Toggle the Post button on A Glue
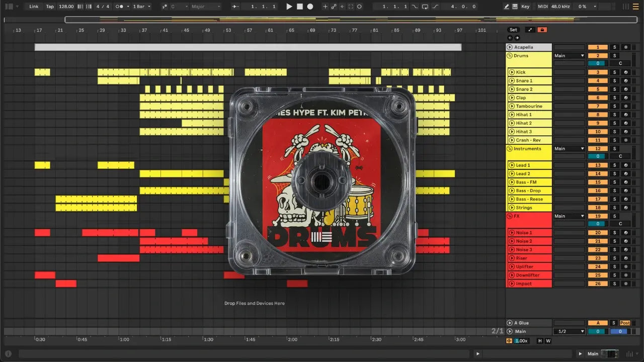The width and height of the screenshot is (644, 362). click(x=625, y=323)
